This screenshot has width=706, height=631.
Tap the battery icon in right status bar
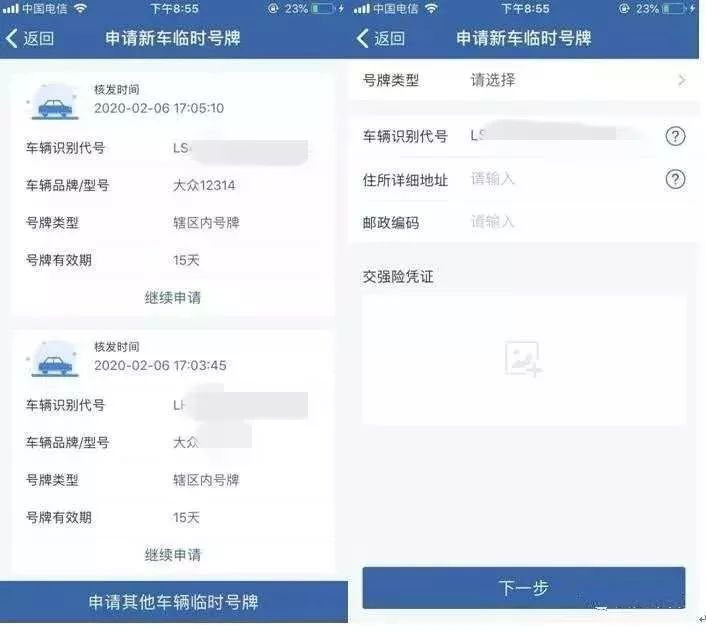tap(674, 9)
